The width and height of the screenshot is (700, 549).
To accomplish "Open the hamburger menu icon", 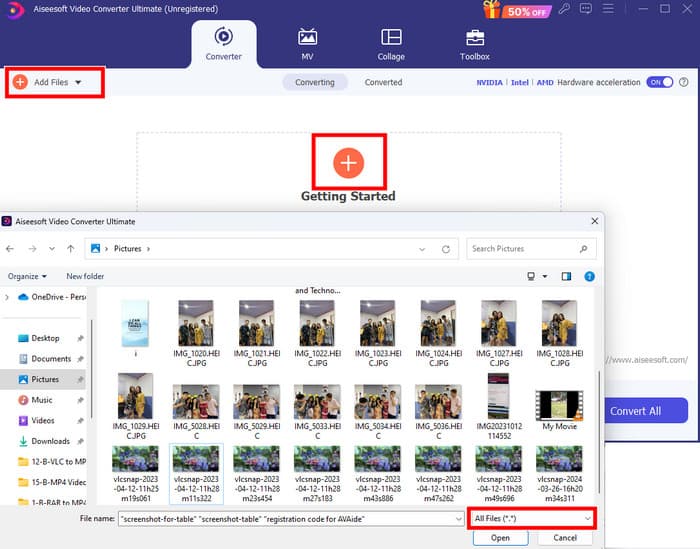I will click(x=608, y=8).
